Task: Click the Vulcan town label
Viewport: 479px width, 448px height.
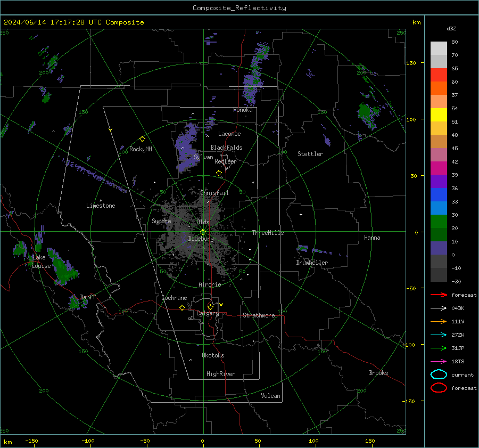Action: pyautogui.click(x=270, y=396)
